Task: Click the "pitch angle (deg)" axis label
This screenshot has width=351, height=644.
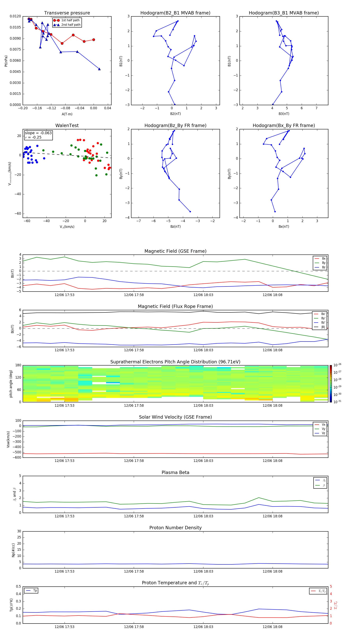Action: [x=11, y=384]
